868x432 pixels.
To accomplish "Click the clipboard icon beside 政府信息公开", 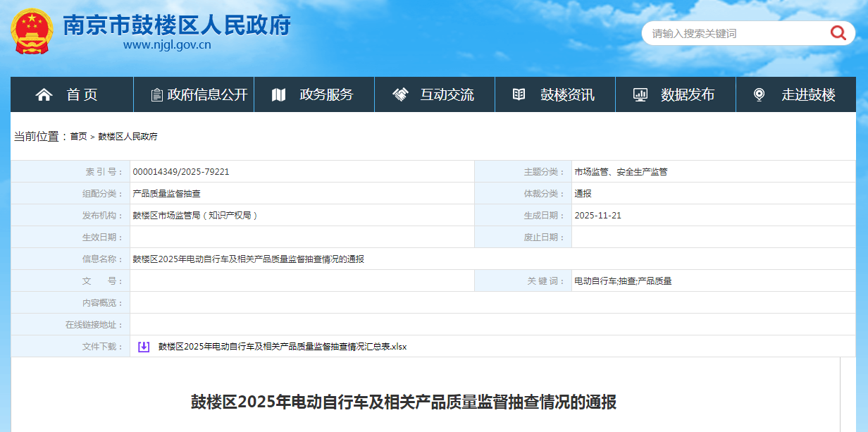I will click(x=157, y=94).
